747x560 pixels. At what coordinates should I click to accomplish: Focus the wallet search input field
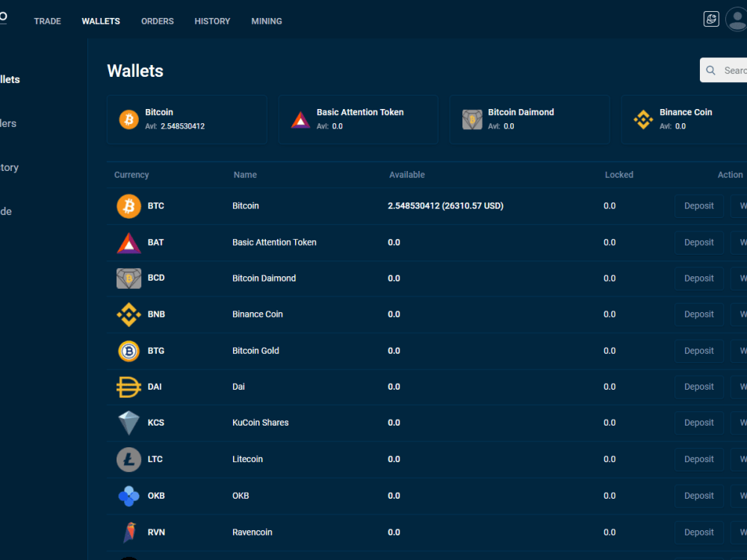pos(724,70)
